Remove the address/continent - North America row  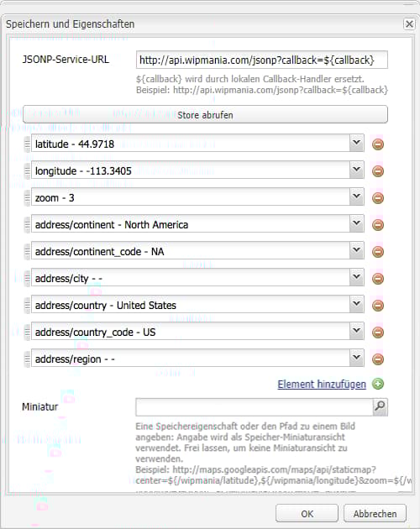(x=378, y=225)
